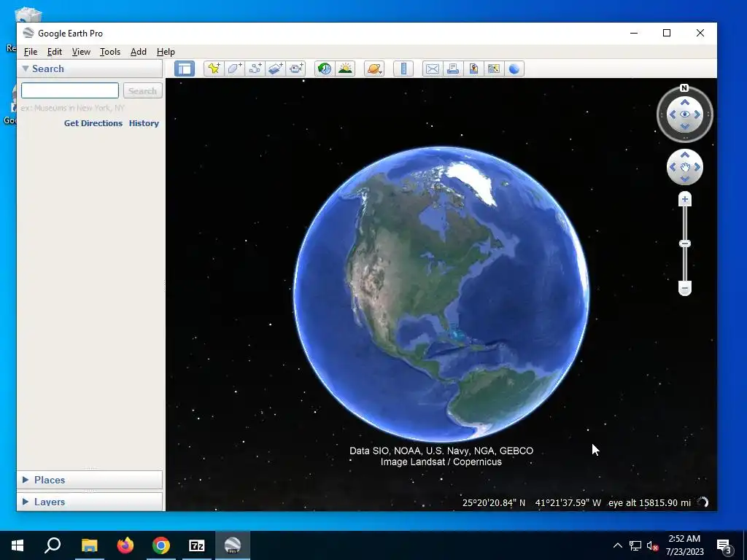
Task: Open the Edit menu
Action: pyautogui.click(x=54, y=52)
